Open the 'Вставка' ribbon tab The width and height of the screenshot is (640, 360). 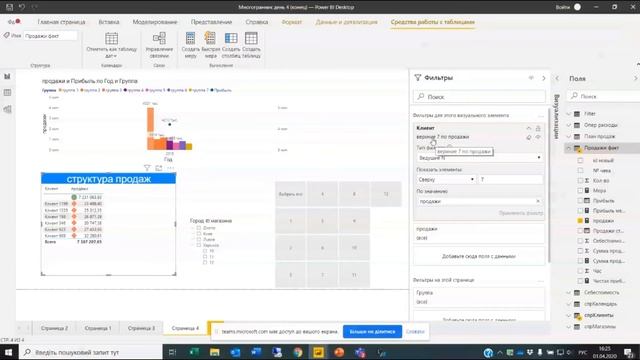pyautogui.click(x=109, y=22)
